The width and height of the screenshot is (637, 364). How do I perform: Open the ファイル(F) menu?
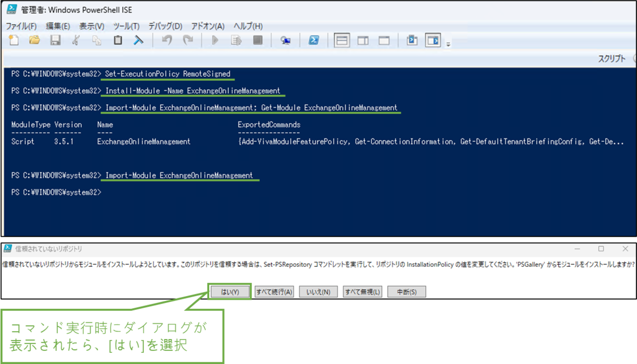(x=21, y=26)
